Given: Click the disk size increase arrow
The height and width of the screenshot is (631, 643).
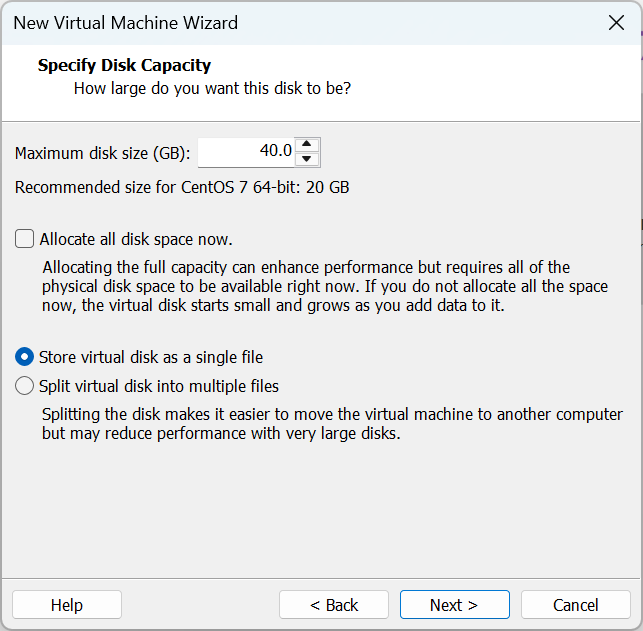Looking at the screenshot, I should tap(308, 145).
